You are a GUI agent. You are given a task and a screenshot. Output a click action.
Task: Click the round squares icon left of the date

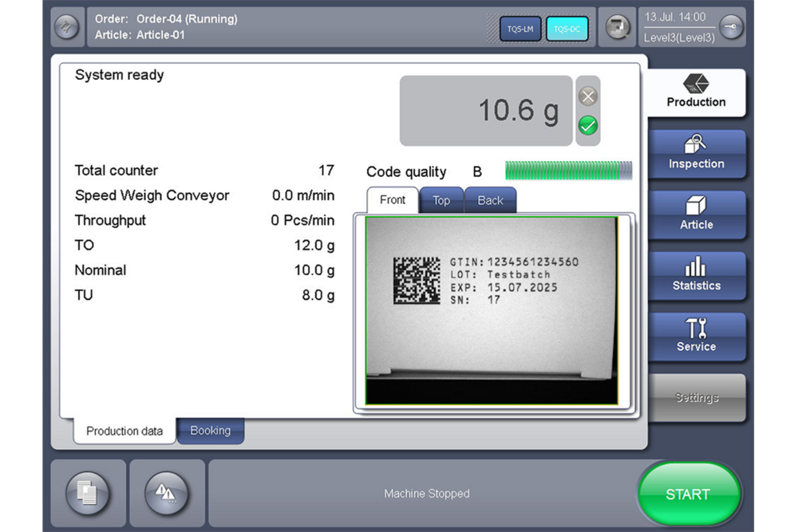[x=617, y=27]
